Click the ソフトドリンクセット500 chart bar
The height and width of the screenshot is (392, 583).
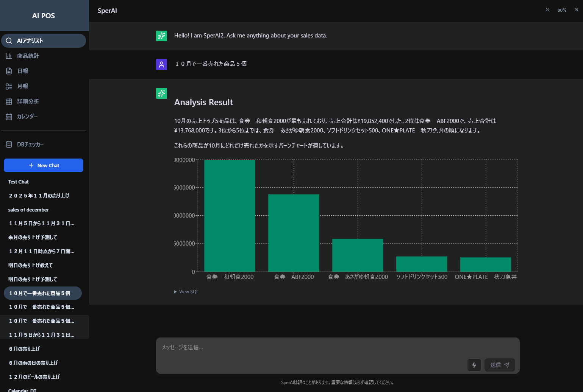point(422,264)
